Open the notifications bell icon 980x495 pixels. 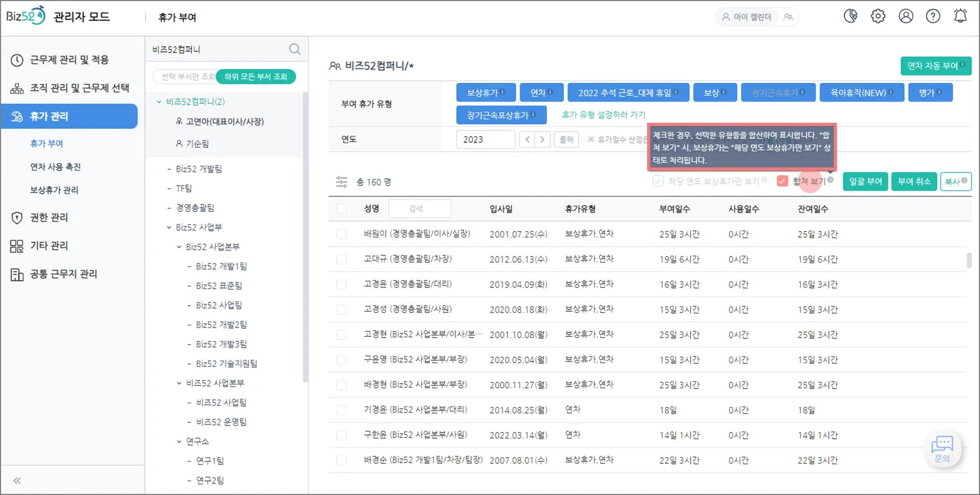tap(960, 17)
